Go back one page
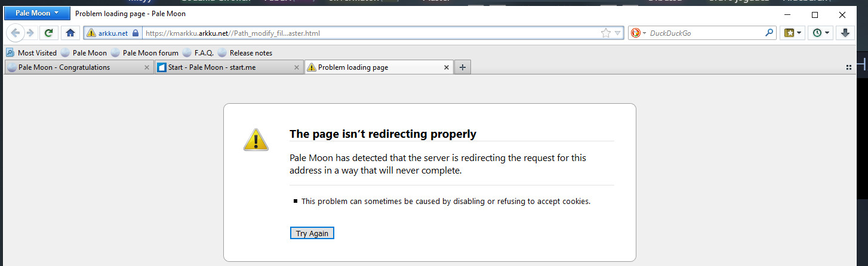868x266 pixels. (x=16, y=33)
